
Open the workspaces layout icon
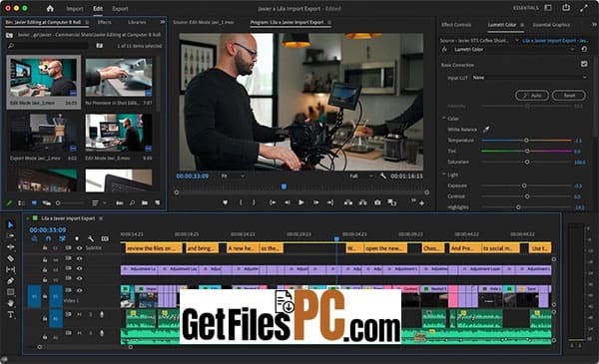548,8
